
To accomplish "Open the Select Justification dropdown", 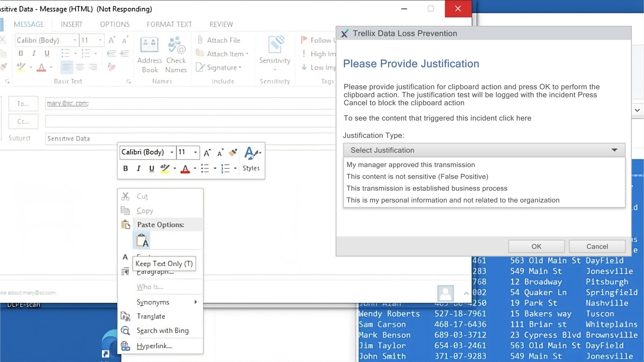I will click(x=484, y=150).
